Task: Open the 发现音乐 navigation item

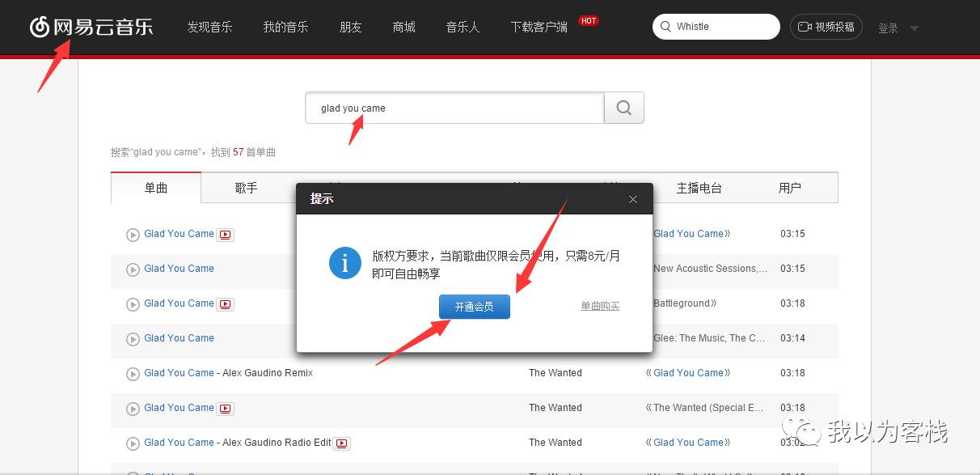Action: (209, 27)
